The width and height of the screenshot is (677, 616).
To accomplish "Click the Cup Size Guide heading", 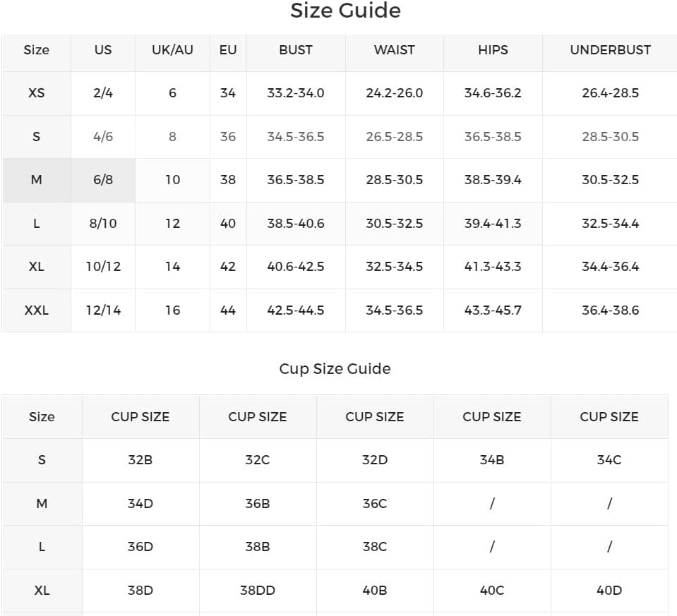I will pos(335,368).
